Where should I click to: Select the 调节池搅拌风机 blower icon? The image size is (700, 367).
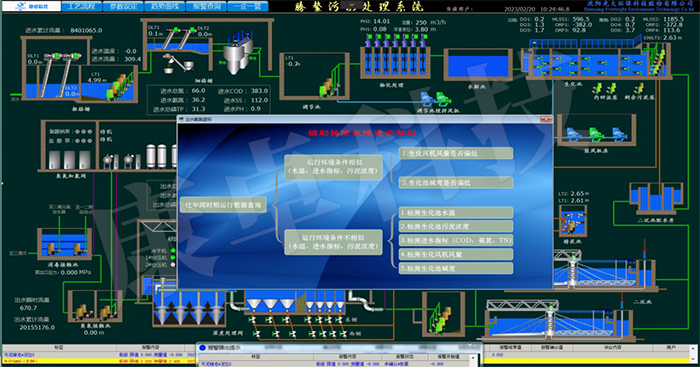434,98
